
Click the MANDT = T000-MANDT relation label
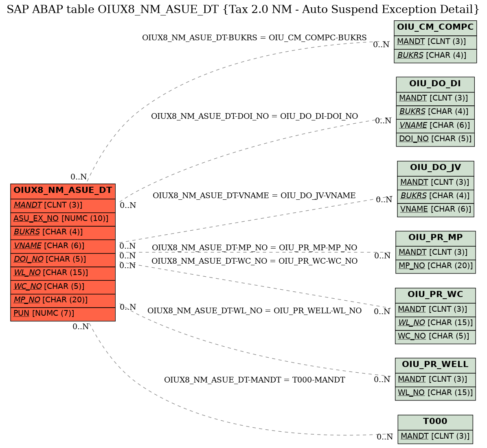tap(254, 380)
